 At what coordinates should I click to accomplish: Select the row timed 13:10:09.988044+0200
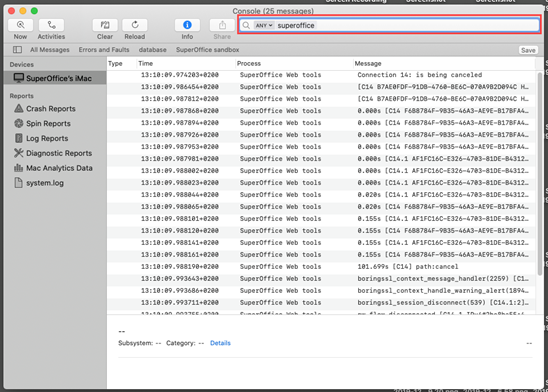pyautogui.click(x=321, y=195)
